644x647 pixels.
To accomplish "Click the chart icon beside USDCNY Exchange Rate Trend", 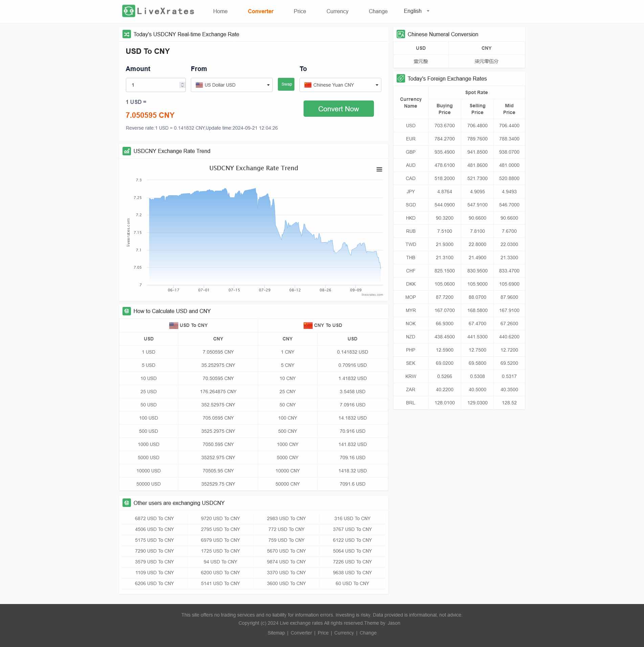I will pos(127,151).
